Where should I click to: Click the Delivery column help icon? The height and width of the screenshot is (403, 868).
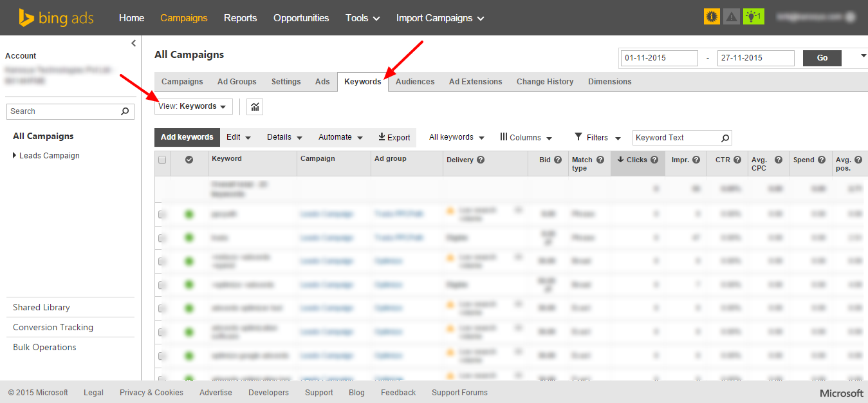point(481,160)
